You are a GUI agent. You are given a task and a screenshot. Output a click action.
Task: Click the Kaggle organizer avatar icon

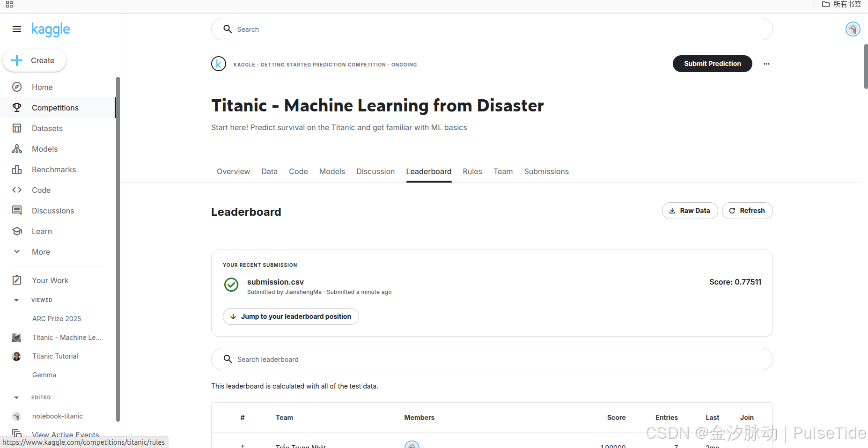point(219,64)
